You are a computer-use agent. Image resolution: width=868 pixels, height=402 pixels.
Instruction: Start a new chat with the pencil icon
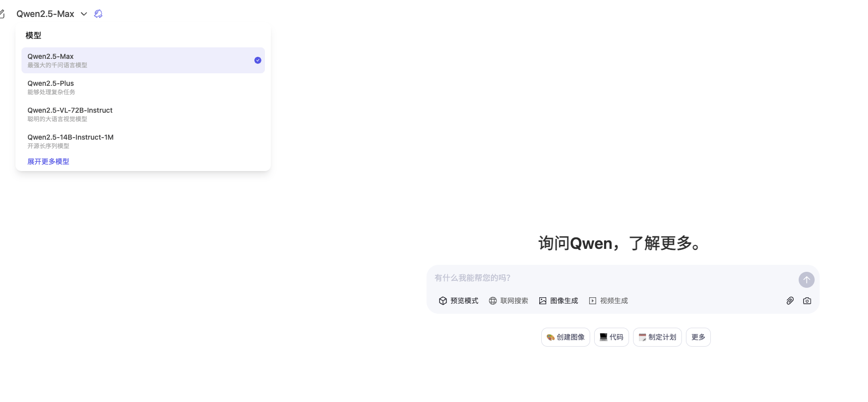pyautogui.click(x=2, y=14)
